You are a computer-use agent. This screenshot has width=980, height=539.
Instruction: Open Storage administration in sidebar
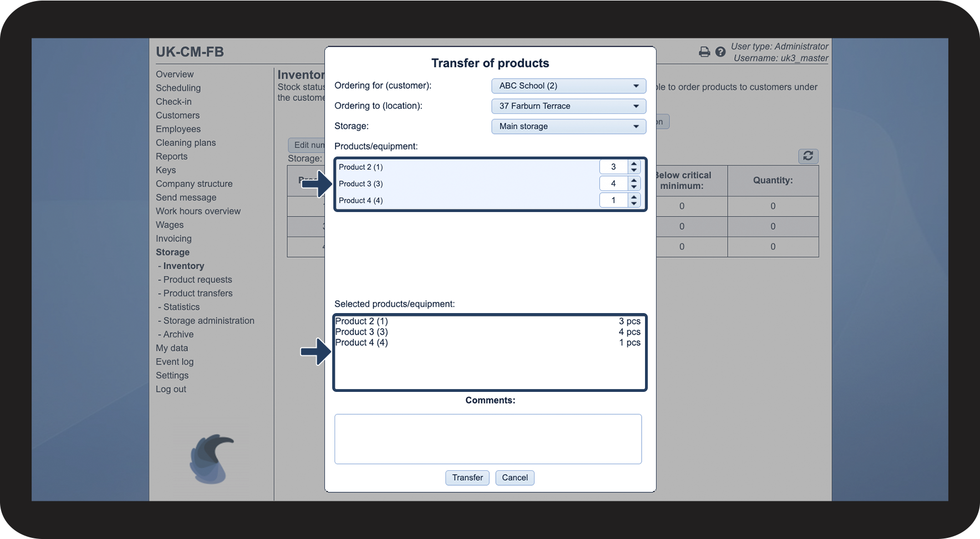[209, 321]
